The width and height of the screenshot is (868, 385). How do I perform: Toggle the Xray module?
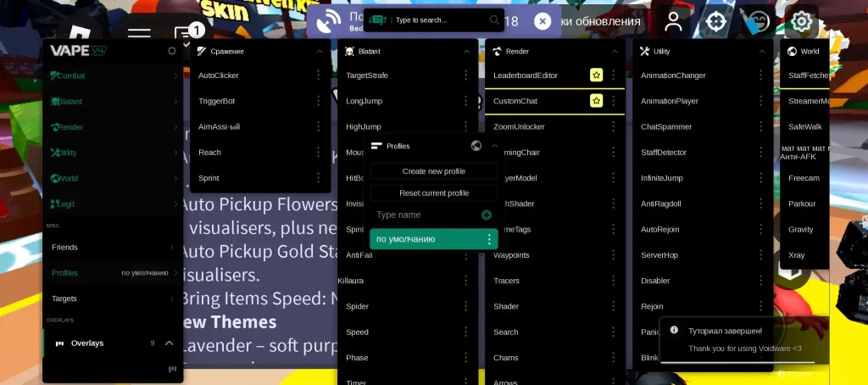(805, 255)
